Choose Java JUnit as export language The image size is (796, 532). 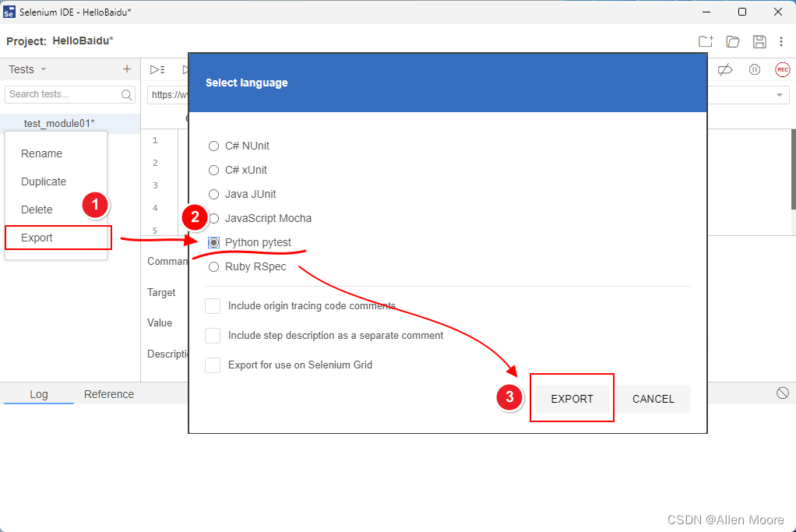(213, 195)
